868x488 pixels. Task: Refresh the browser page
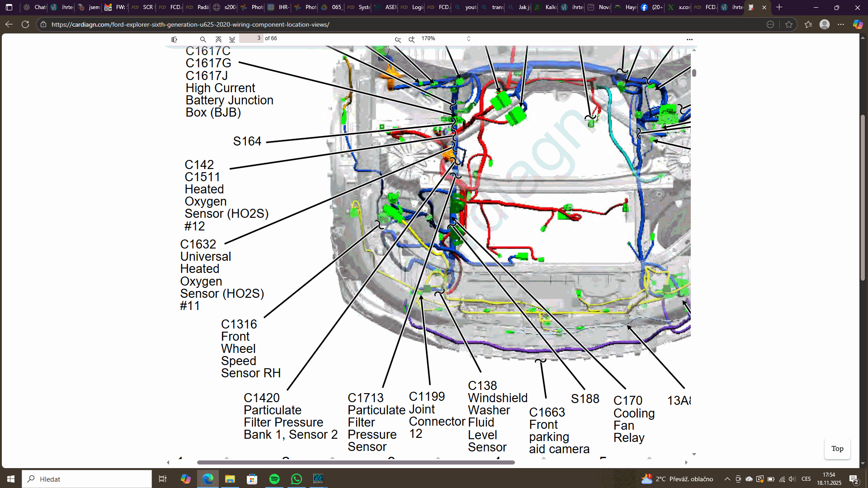tap(25, 24)
